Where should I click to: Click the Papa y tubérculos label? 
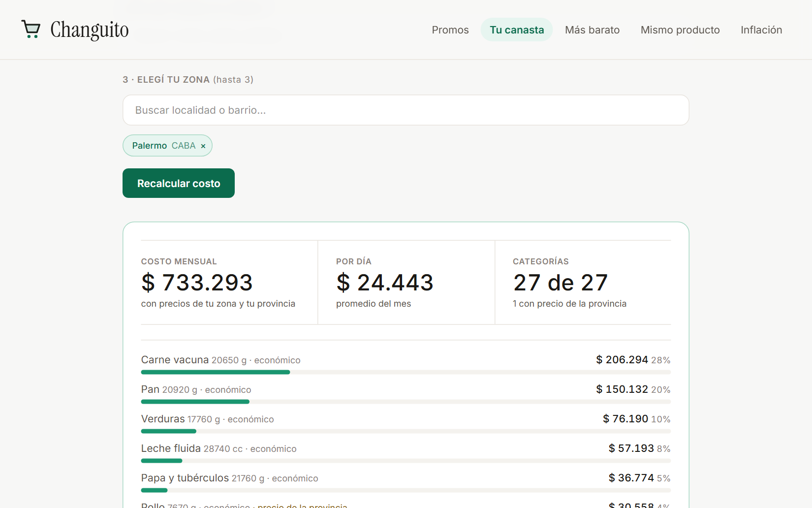(185, 478)
